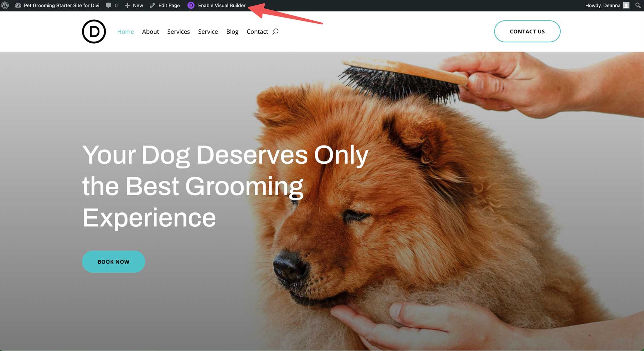Image resolution: width=644 pixels, height=351 pixels.
Task: Click the Contact Us button
Action: 527,31
